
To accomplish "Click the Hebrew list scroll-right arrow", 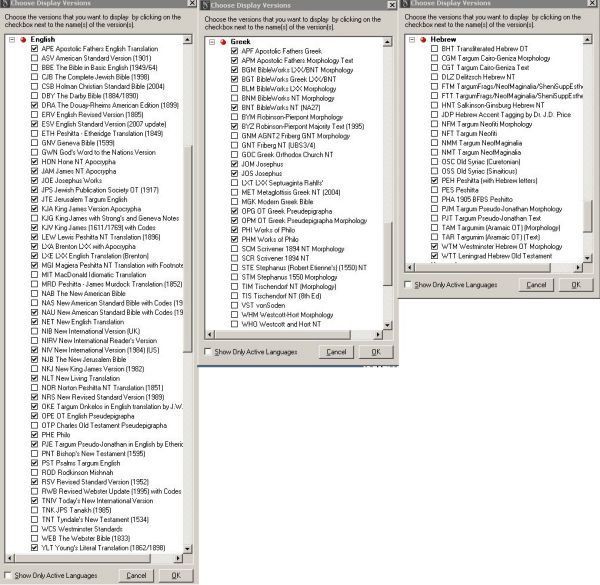I will coord(578,267).
